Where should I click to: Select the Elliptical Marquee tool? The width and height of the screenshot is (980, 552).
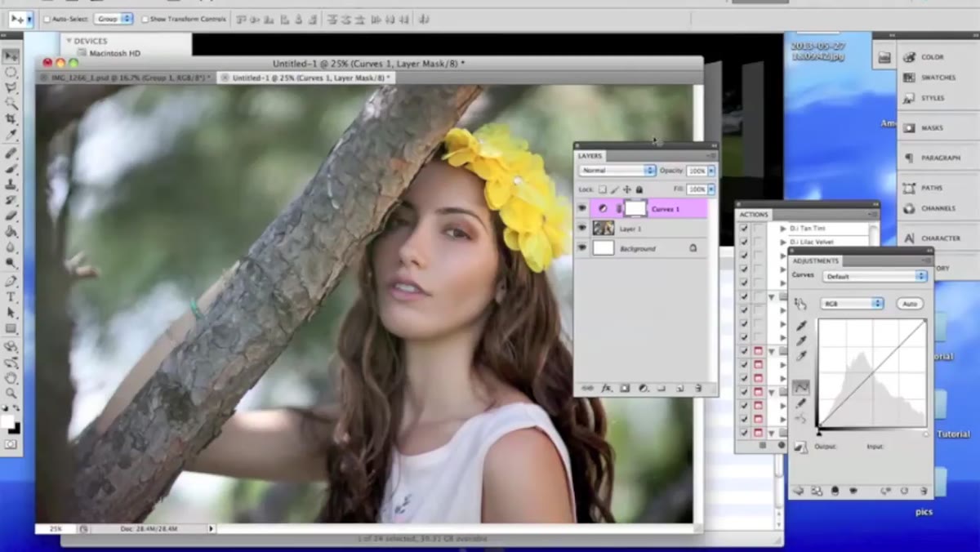click(x=11, y=72)
